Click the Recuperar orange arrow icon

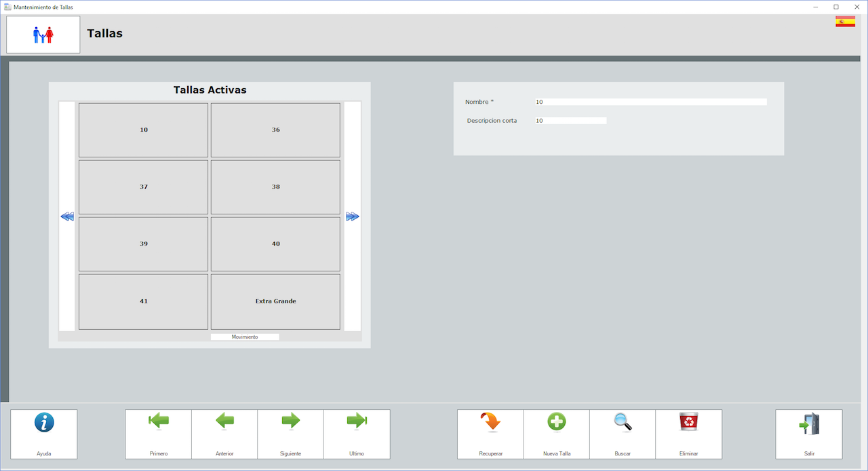coord(490,423)
